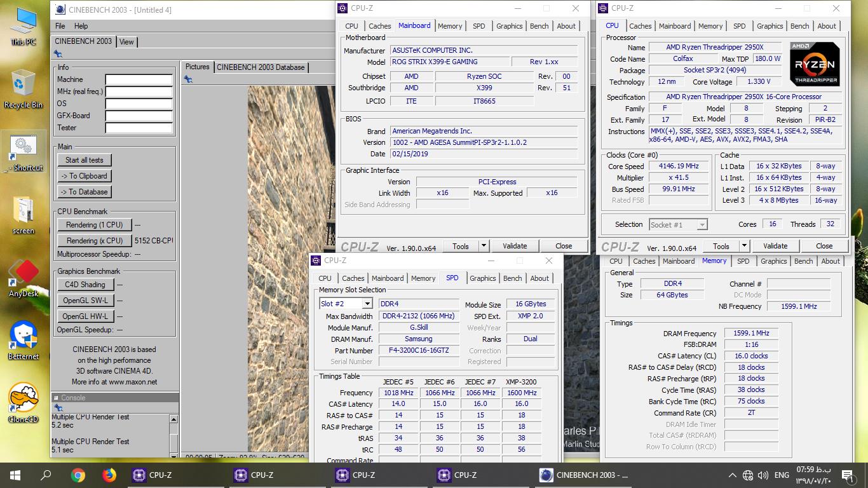The image size is (868, 488).
Task: Click into the GFX-Board input field
Action: [139, 116]
